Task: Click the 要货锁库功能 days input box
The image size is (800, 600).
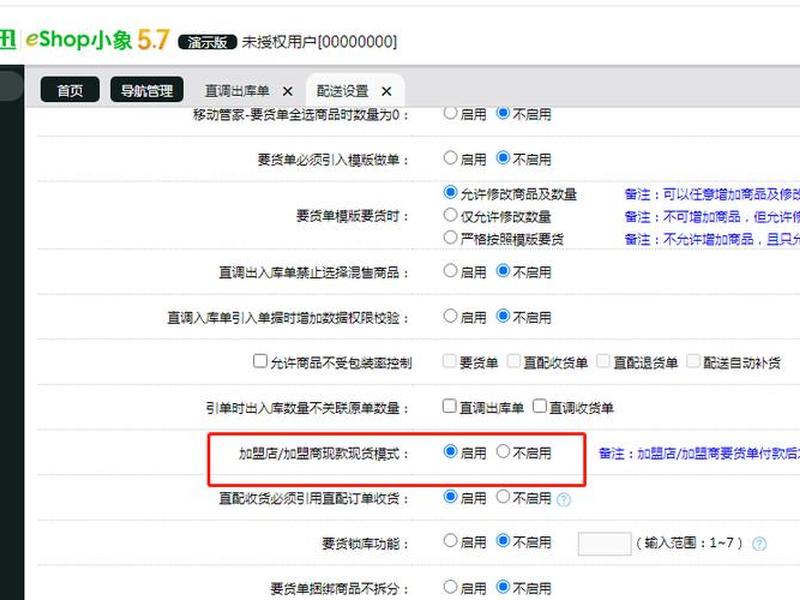Action: 605,543
